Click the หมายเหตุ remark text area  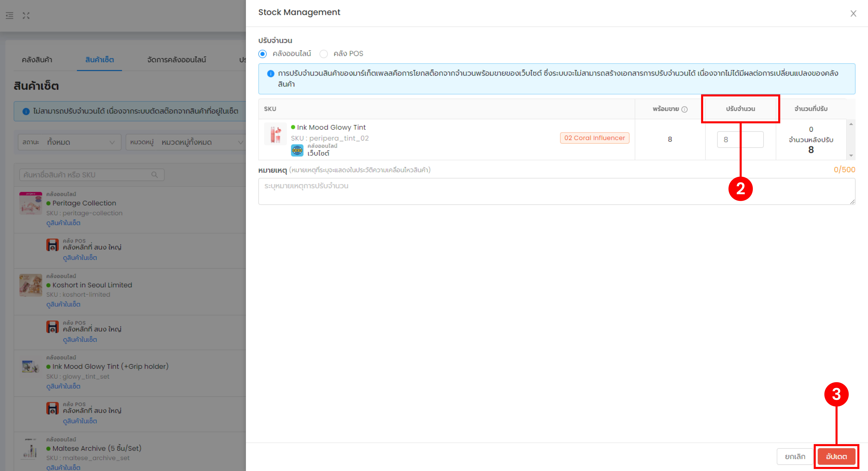click(x=557, y=191)
